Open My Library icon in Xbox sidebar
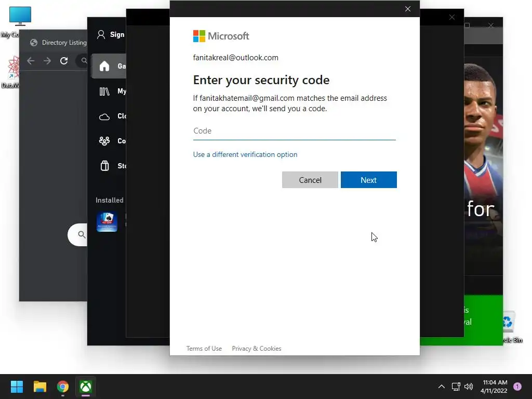 coord(104,91)
